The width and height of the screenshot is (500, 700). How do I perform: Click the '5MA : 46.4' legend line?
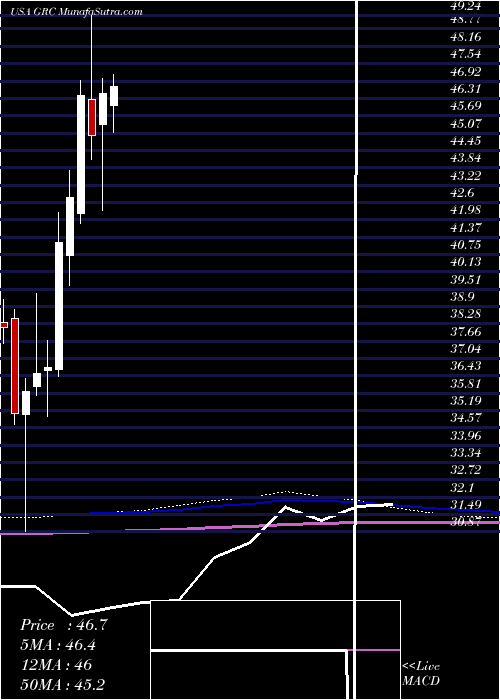[x=58, y=645]
